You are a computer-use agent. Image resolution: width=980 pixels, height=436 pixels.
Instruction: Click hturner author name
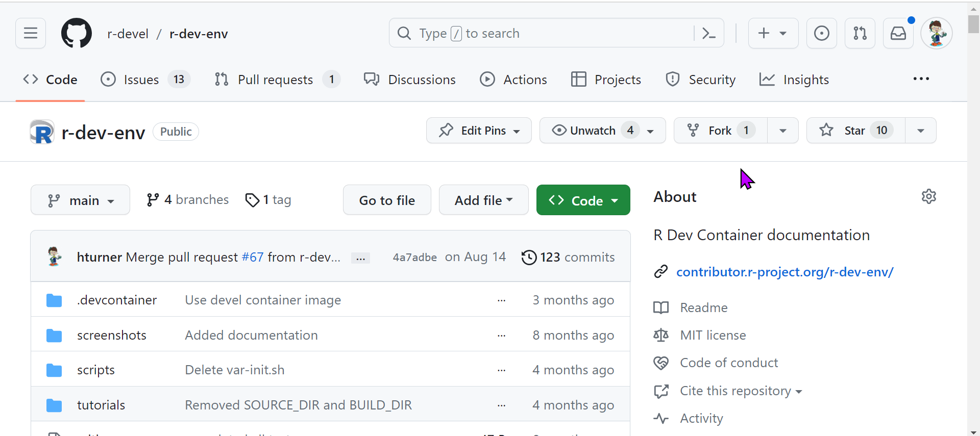100,257
